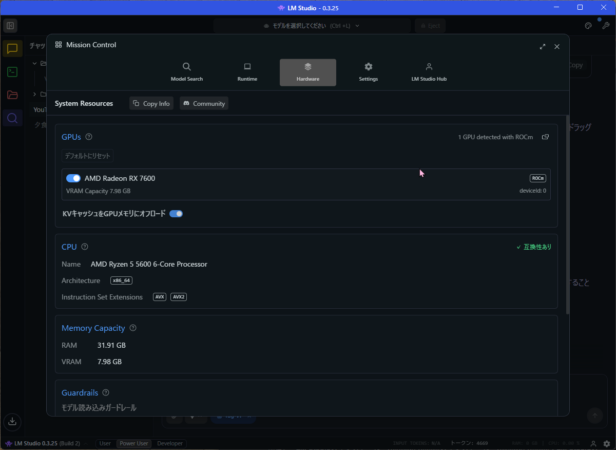Screen dimensions: 616x450
Task: Show the CPU help tooltip icon
Action: pyautogui.click(x=84, y=247)
